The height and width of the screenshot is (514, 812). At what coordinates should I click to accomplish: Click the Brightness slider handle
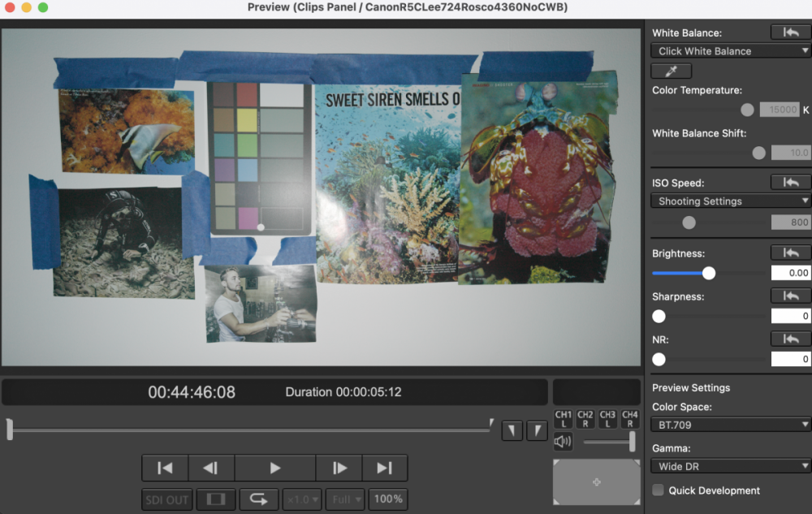(709, 273)
